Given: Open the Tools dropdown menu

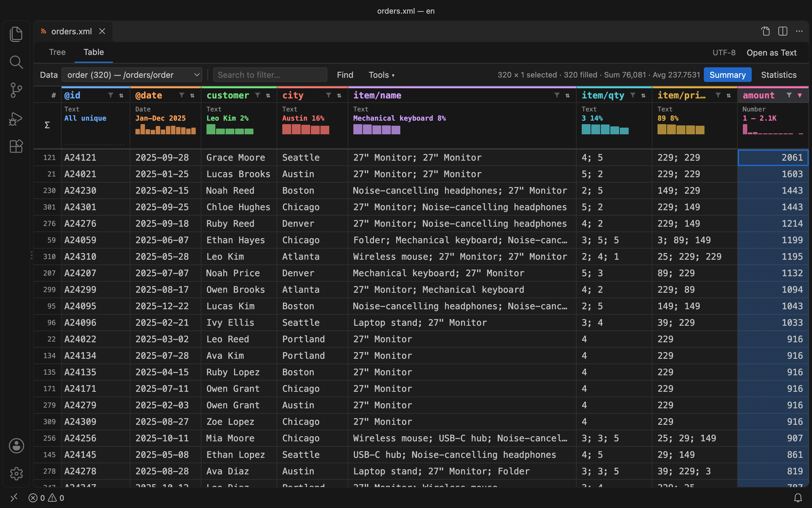Looking at the screenshot, I should [x=382, y=75].
